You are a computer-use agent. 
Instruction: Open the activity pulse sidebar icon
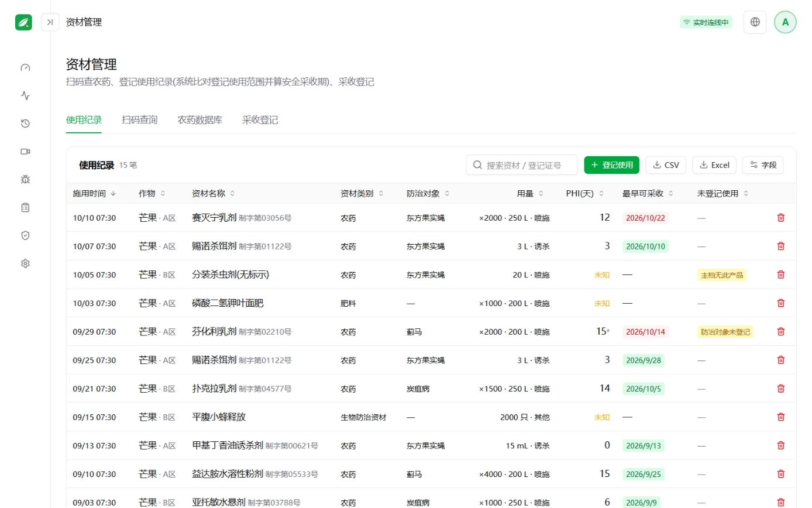click(x=25, y=95)
